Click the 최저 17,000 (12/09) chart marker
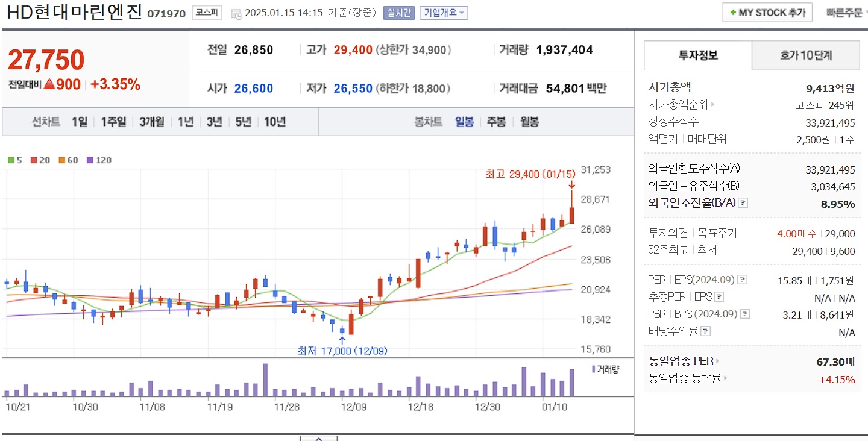 click(x=342, y=351)
